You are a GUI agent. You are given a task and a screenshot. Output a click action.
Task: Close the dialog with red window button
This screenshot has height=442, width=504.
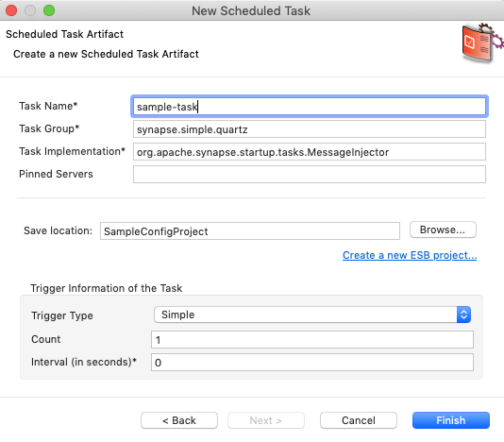(x=11, y=10)
